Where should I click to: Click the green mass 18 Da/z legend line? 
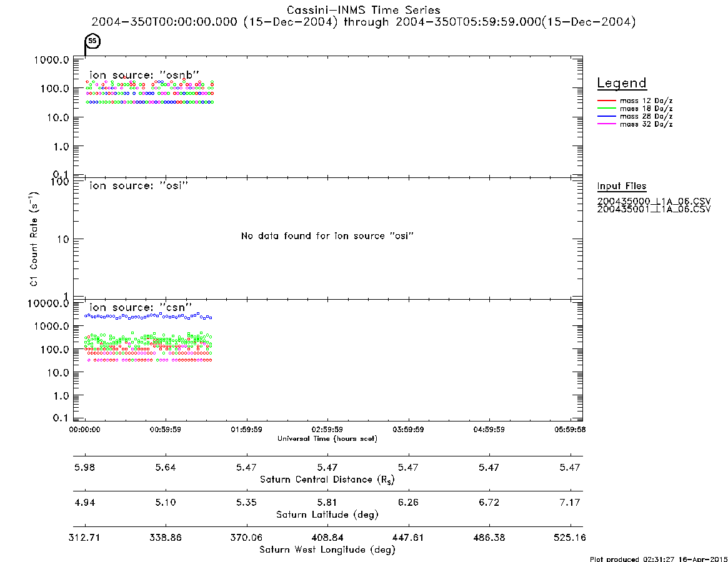[x=606, y=109]
